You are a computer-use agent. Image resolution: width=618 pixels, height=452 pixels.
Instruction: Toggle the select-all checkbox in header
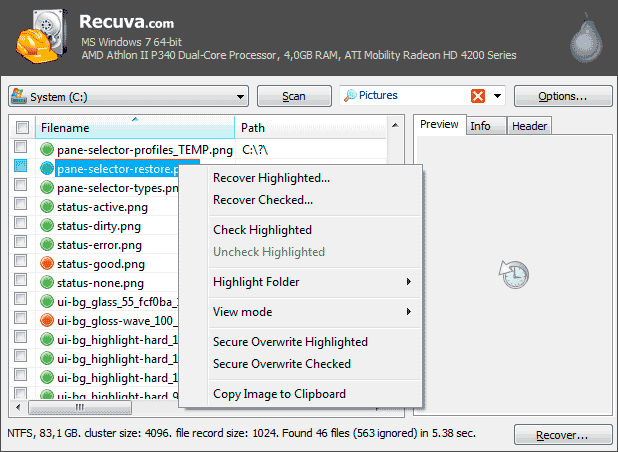(22, 127)
